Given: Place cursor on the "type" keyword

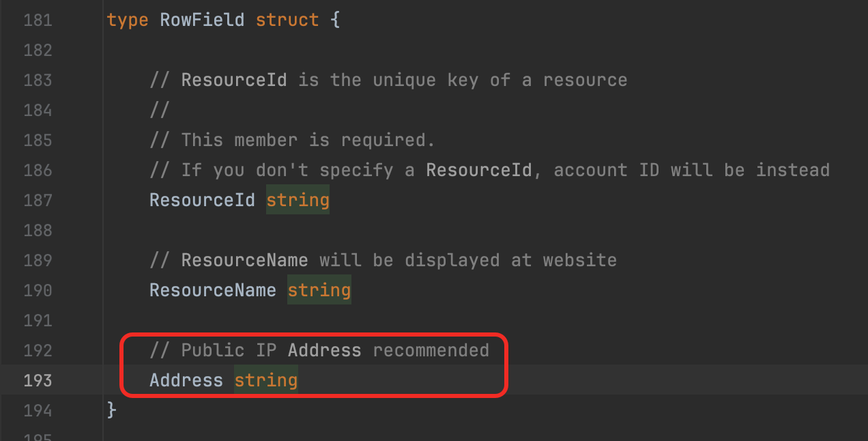Looking at the screenshot, I should pyautogui.click(x=128, y=20).
